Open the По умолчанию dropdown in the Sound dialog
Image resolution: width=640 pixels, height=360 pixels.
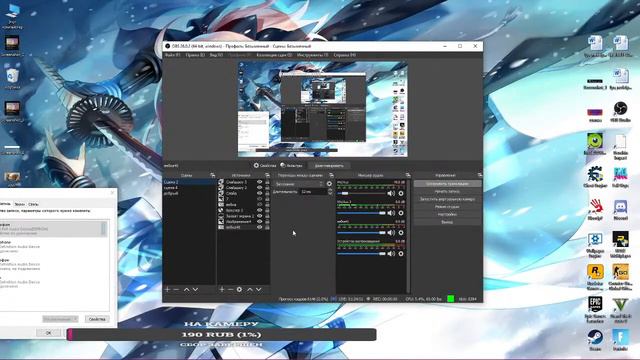click(60, 319)
